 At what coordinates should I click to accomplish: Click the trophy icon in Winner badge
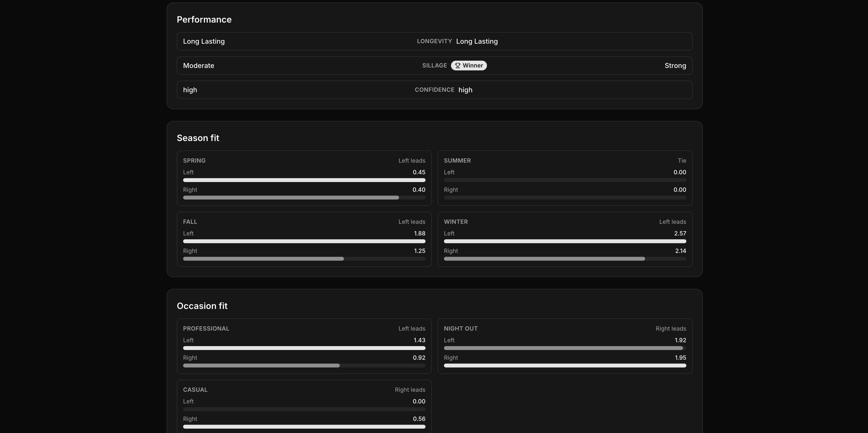(458, 66)
